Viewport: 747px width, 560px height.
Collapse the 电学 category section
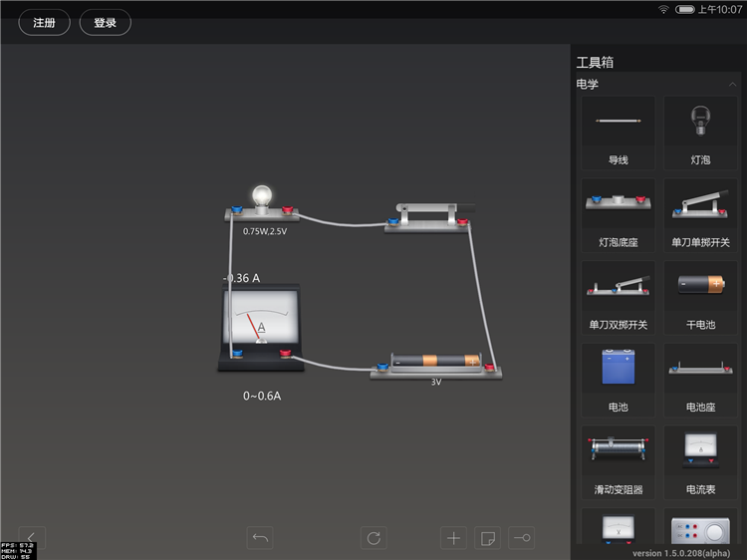[x=732, y=85]
